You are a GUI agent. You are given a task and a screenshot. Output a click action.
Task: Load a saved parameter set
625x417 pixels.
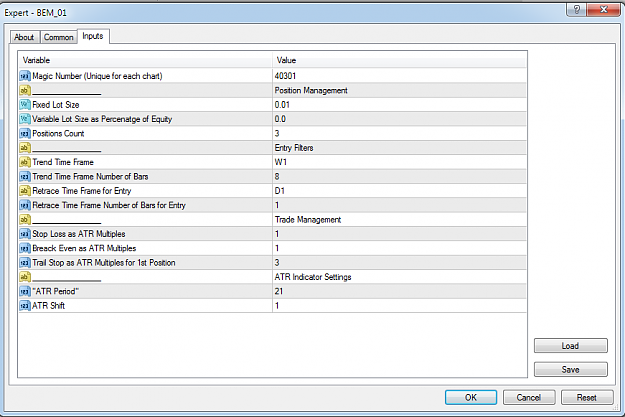coord(571,346)
